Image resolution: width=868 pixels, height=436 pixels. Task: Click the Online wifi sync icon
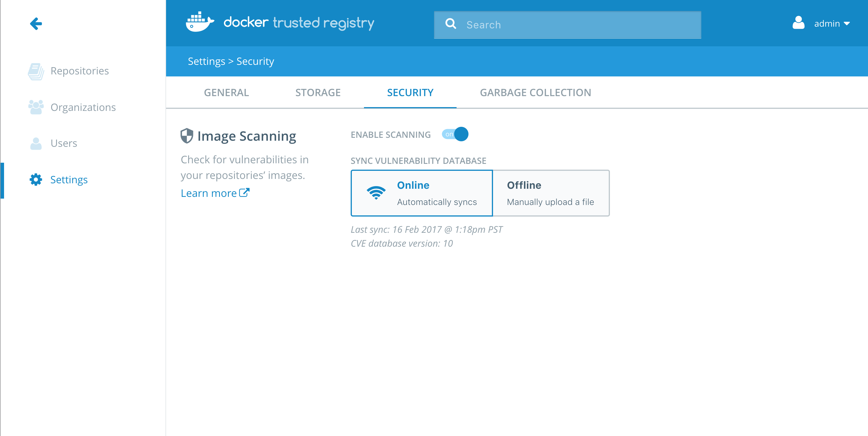click(x=376, y=193)
